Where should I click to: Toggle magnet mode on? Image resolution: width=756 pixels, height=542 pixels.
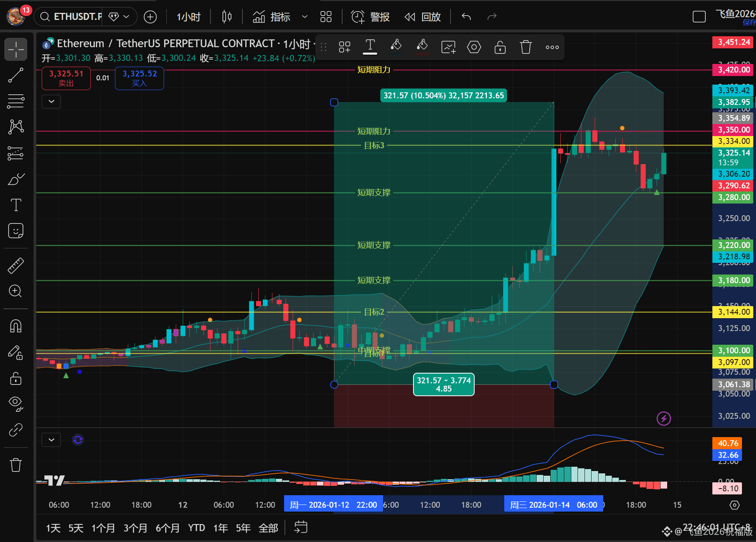point(16,326)
